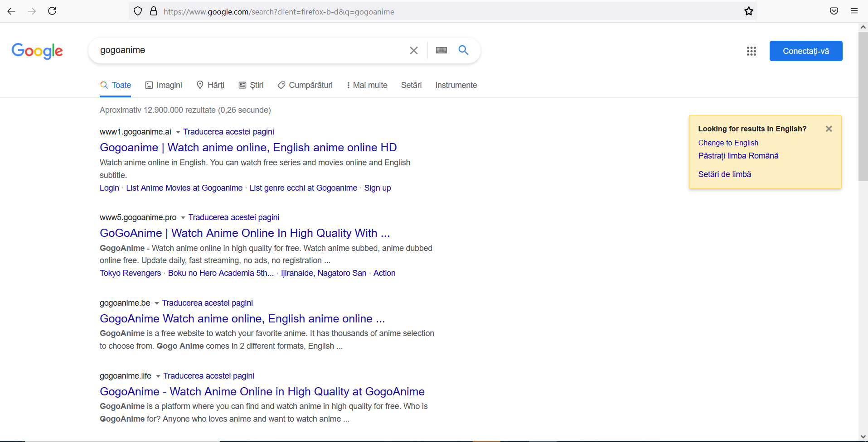This screenshot has height=442, width=868.
Task: Open the Google apps grid
Action: (751, 51)
